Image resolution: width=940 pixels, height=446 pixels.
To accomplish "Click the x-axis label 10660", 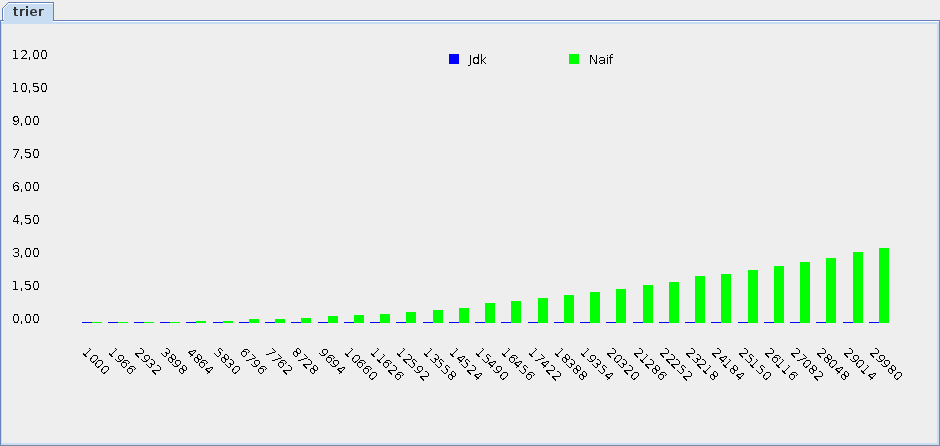I will click(x=360, y=364).
